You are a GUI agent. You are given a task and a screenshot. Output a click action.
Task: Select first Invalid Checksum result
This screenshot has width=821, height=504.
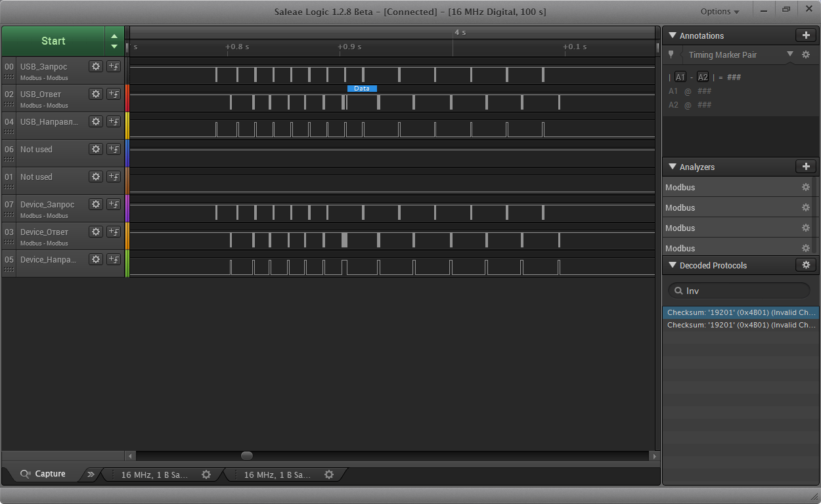pyautogui.click(x=741, y=312)
